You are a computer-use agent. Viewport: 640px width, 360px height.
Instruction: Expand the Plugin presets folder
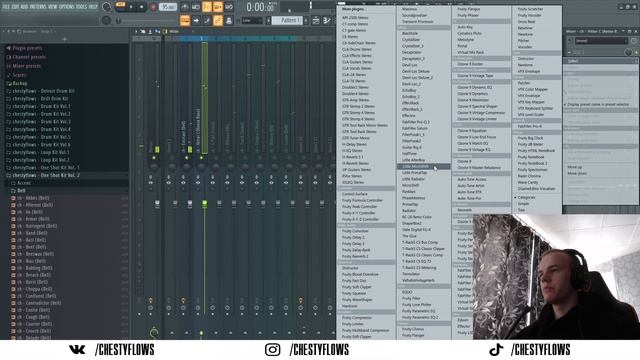click(27, 48)
